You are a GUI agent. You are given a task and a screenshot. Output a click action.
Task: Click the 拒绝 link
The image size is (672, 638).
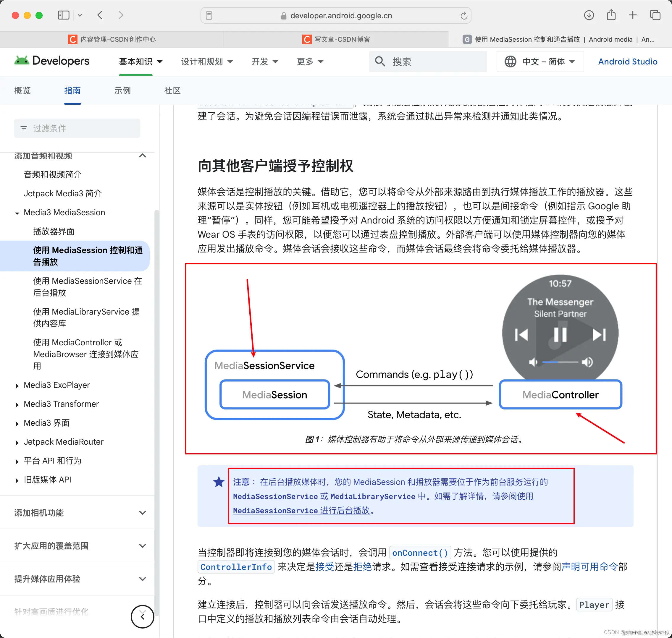click(x=363, y=567)
